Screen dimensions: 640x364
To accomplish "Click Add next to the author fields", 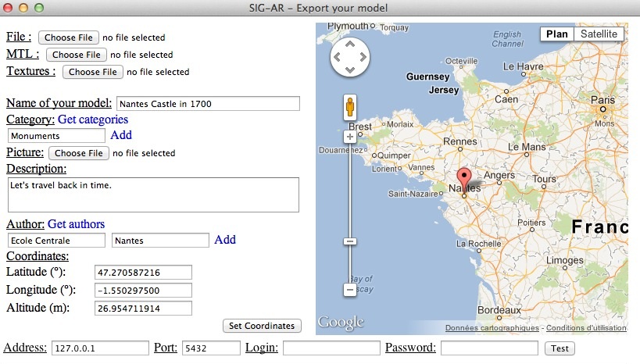I will coord(225,240).
